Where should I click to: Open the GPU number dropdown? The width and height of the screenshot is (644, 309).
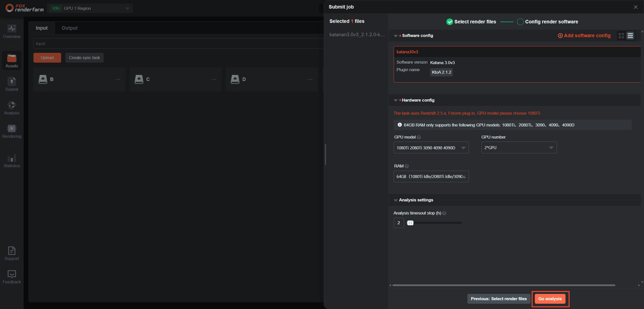pyautogui.click(x=519, y=148)
